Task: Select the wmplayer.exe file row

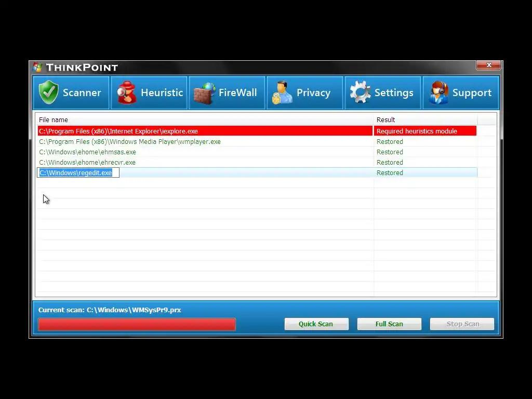Action: tap(257, 141)
